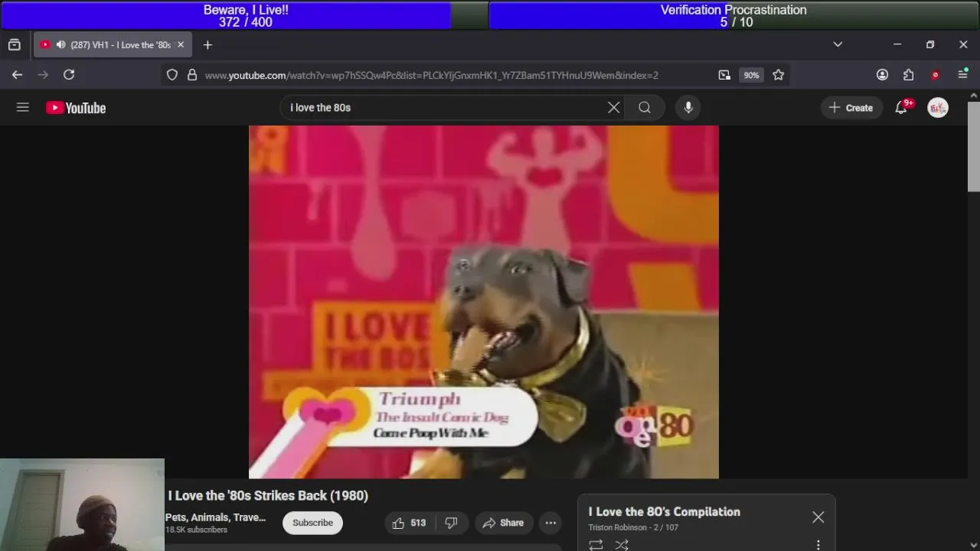The image size is (980, 551).
Task: Clear the search box text
Action: pyautogui.click(x=613, y=108)
